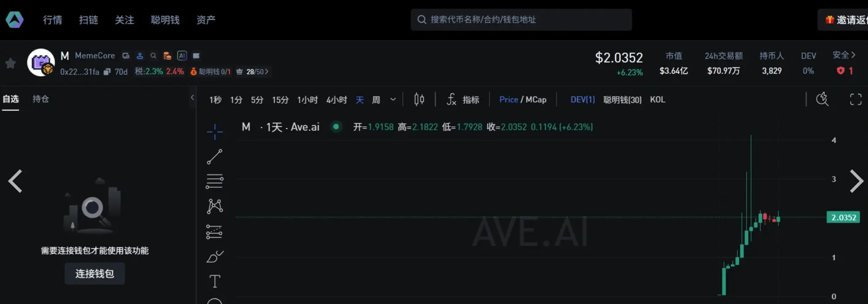Select the 1分 timeframe

[236, 100]
